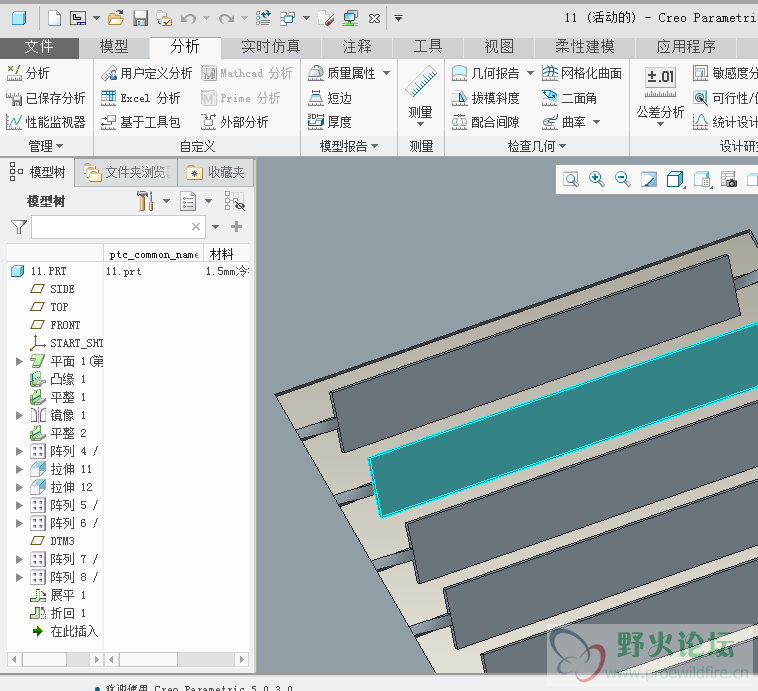
Task: Open display style dropdown in view toolbar
Action: click(x=675, y=179)
